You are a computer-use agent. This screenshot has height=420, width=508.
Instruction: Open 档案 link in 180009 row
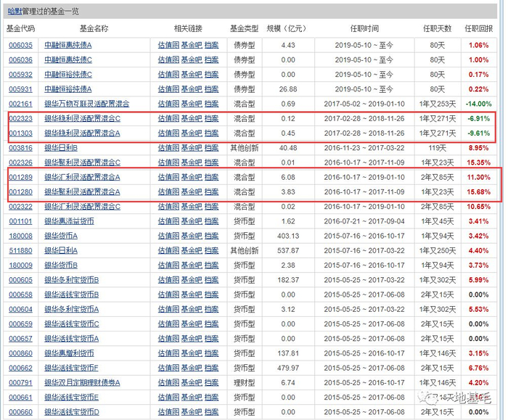tap(212, 265)
